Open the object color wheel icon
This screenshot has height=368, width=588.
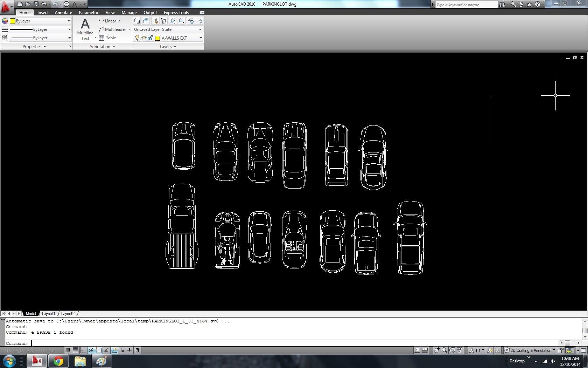[5, 21]
